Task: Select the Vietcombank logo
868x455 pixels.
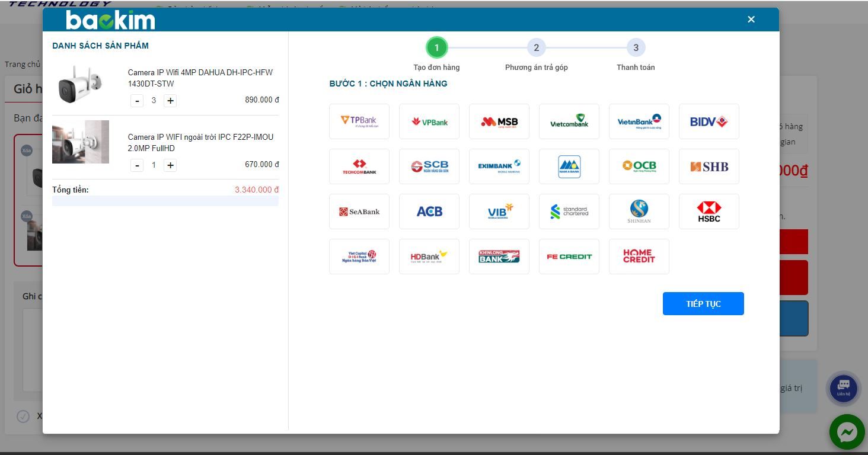Action: (569, 121)
